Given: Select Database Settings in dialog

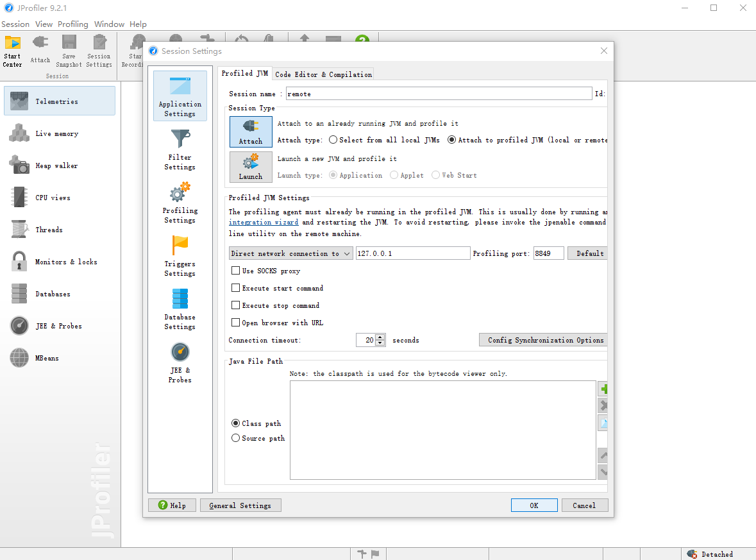Looking at the screenshot, I should (180, 309).
